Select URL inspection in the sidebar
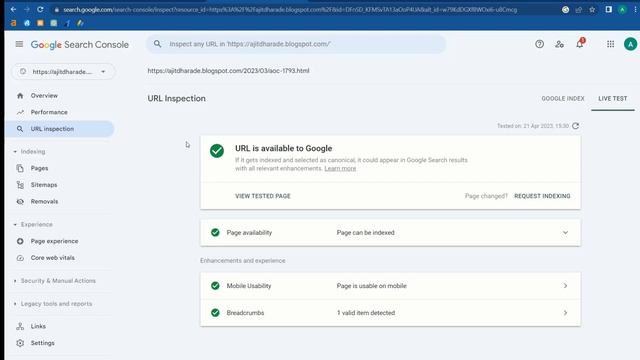Image resolution: width=640 pixels, height=360 pixels. [x=60, y=129]
